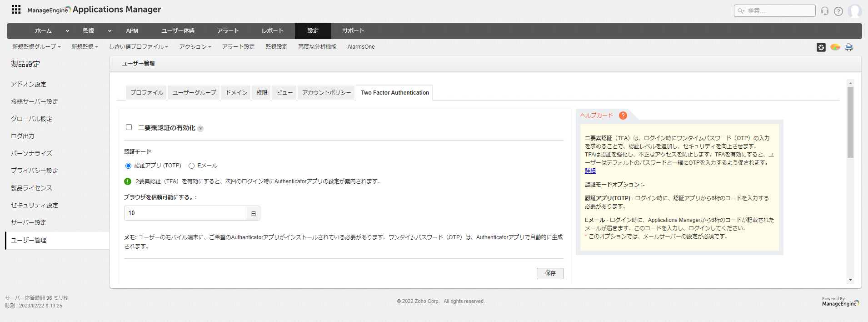Viewport: 868px width, 322px height.
Task: Click the orange help card question icon
Action: 623,116
